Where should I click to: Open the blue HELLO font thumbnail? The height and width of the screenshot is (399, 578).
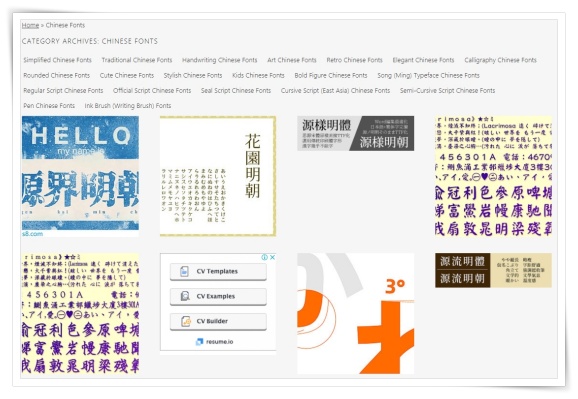(80, 176)
